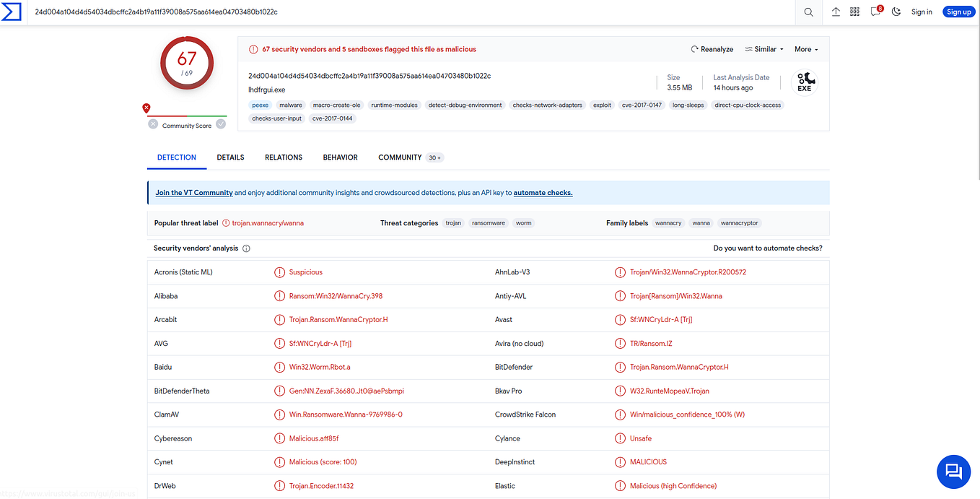Screen dimensions: 980x499
Task: Click the EXE file type icon
Action: [x=805, y=82]
